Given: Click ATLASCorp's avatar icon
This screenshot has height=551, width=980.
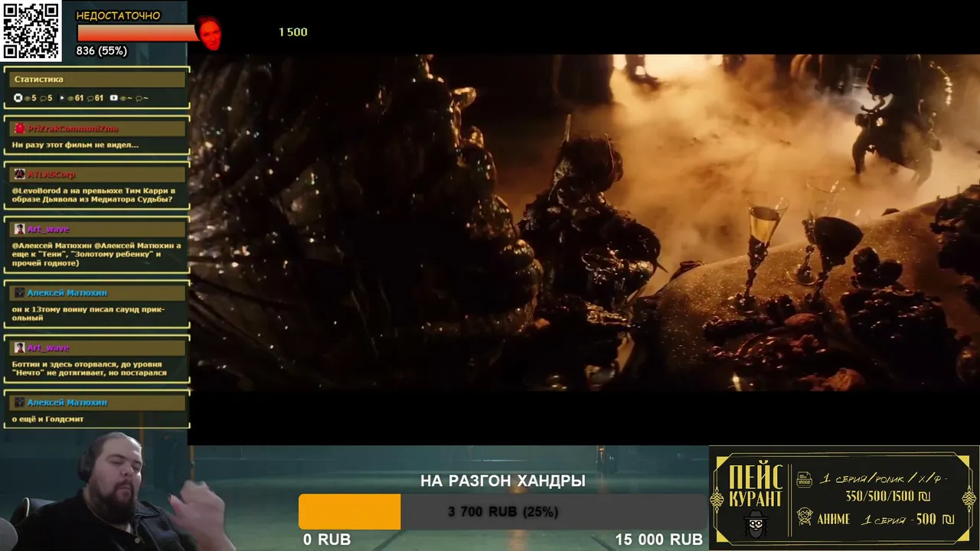Looking at the screenshot, I should [x=20, y=174].
